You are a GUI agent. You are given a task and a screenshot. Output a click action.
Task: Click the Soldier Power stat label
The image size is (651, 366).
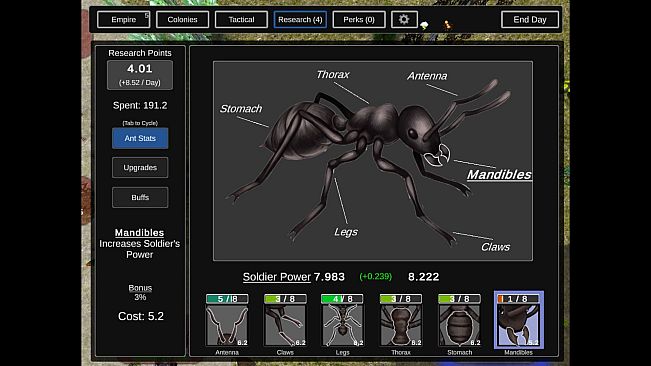click(x=277, y=277)
